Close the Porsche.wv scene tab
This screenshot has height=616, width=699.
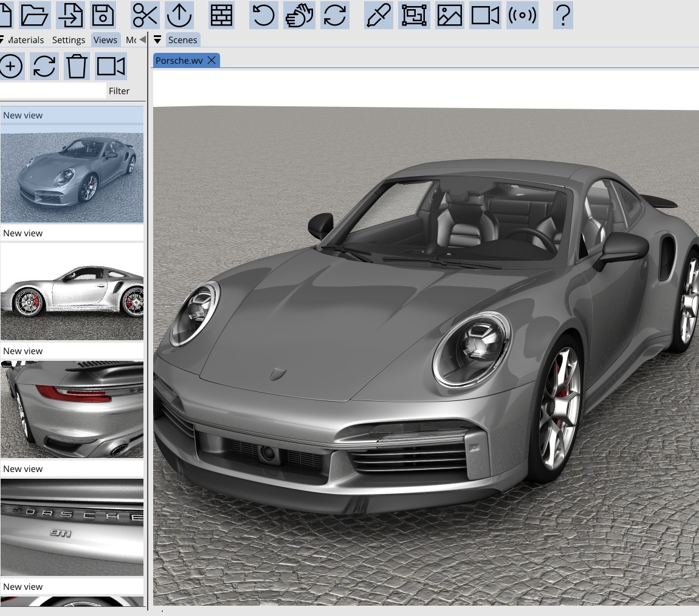(212, 60)
